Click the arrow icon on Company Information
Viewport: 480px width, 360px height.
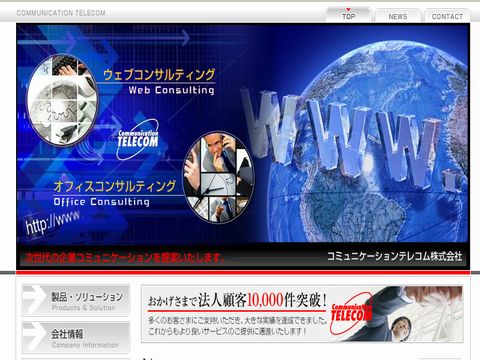tap(36, 337)
